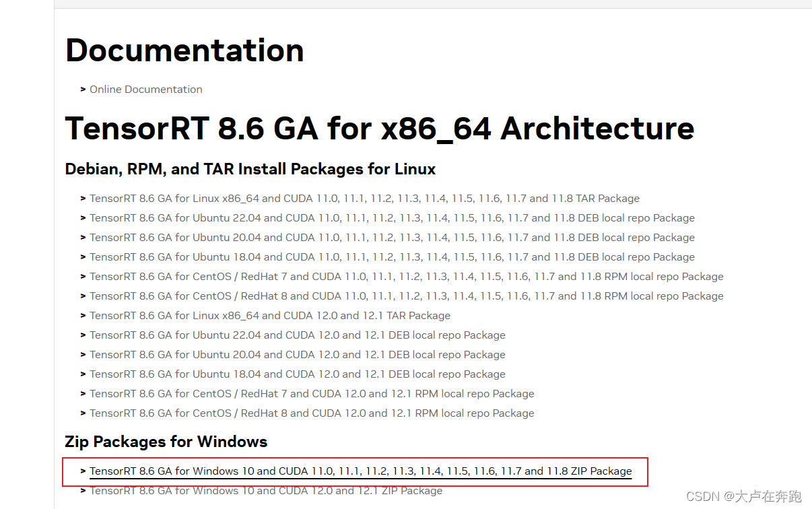Viewport: 812px width, 509px height.
Task: Click the arrow beside CentOS / RedHat 7 CUDA 11.x entry
Action: coord(82,276)
